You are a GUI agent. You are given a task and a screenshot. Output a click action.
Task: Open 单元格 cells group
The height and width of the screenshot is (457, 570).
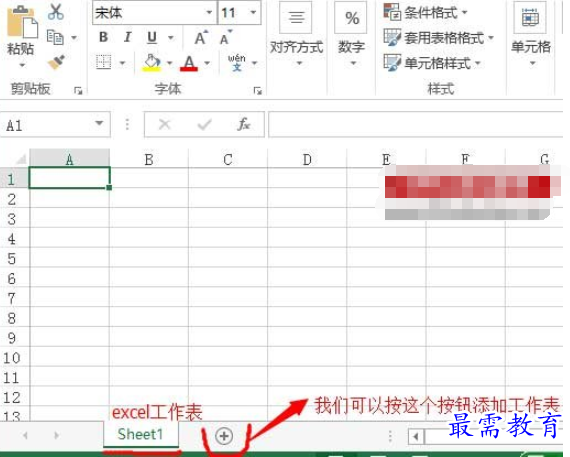(531, 35)
